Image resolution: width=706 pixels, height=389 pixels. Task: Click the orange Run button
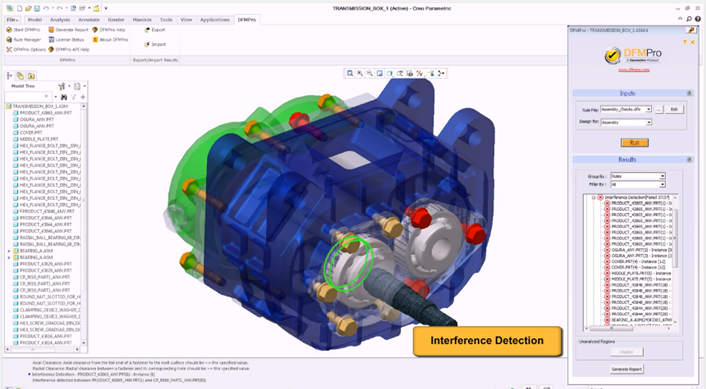click(634, 143)
